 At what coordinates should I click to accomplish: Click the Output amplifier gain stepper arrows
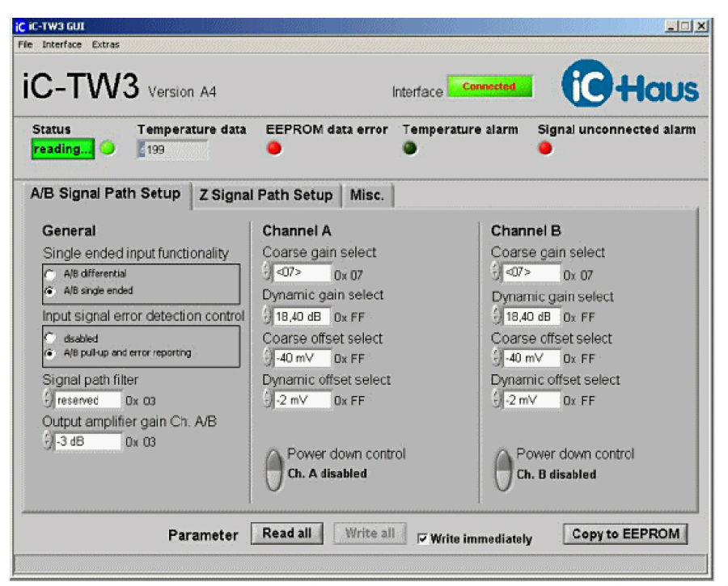click(48, 440)
